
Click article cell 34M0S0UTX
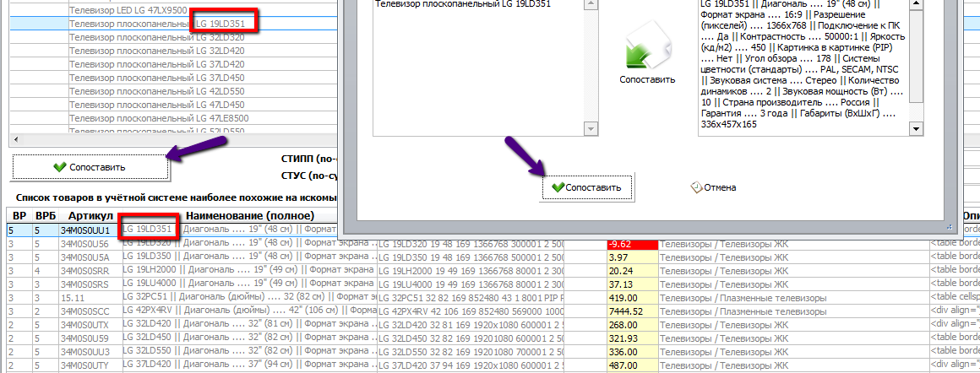click(x=90, y=325)
